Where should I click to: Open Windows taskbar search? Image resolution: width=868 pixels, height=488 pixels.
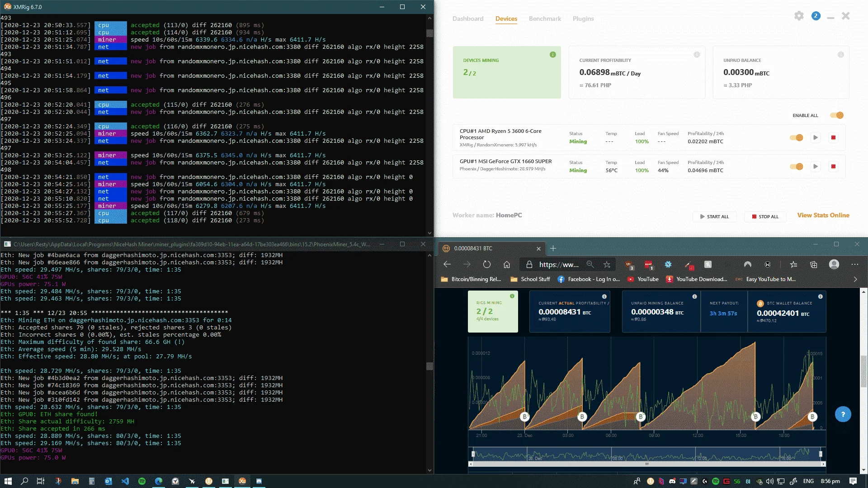click(x=24, y=481)
